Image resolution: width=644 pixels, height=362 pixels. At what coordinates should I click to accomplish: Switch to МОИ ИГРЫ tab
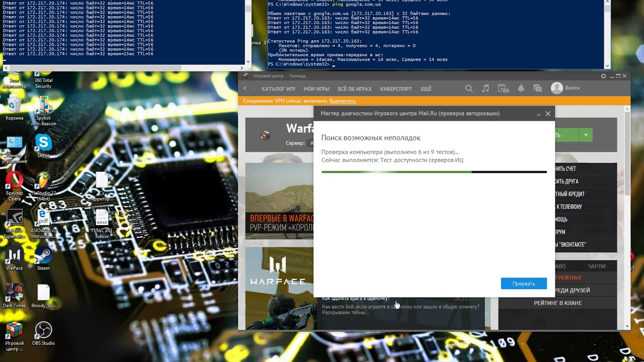pos(316,89)
